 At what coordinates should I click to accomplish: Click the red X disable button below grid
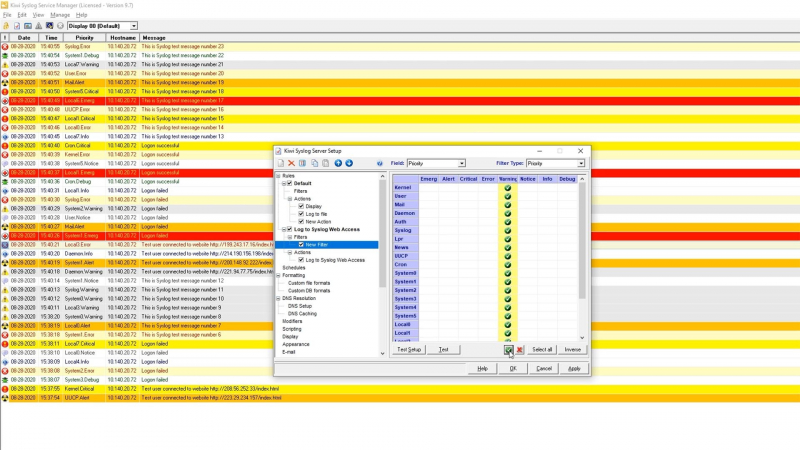tap(519, 349)
